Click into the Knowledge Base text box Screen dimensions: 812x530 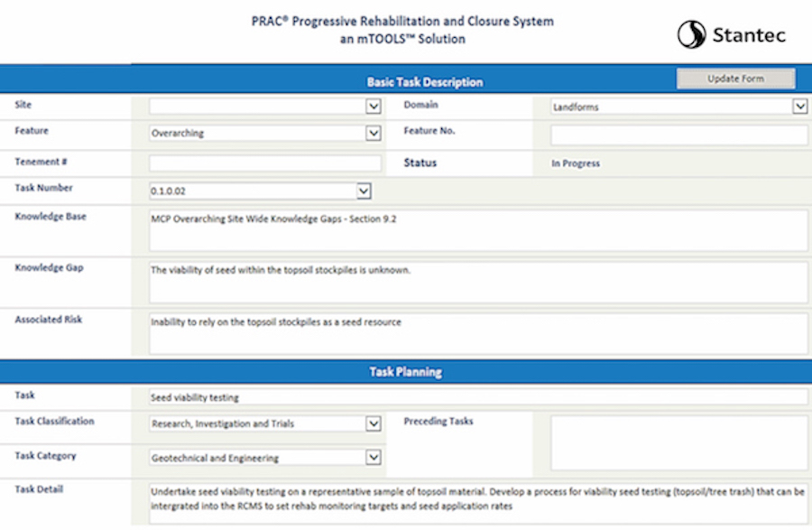(x=478, y=230)
